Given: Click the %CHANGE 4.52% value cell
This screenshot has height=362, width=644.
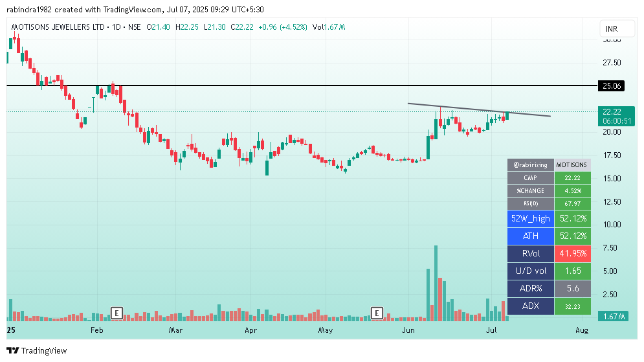Looking at the screenshot, I should [x=573, y=190].
